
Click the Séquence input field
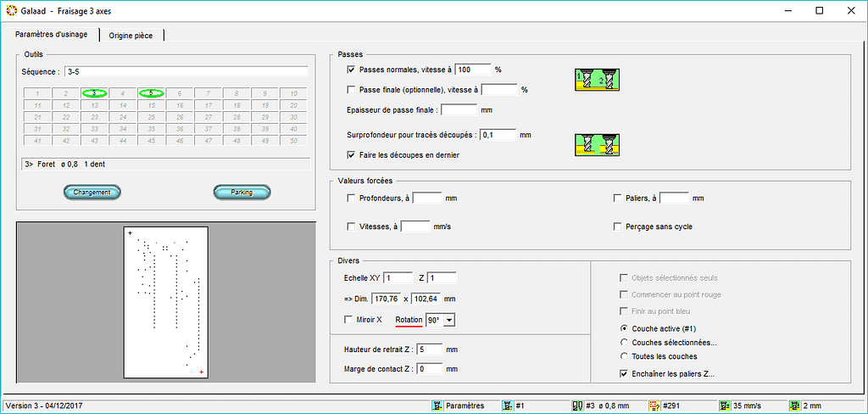pyautogui.click(x=186, y=72)
